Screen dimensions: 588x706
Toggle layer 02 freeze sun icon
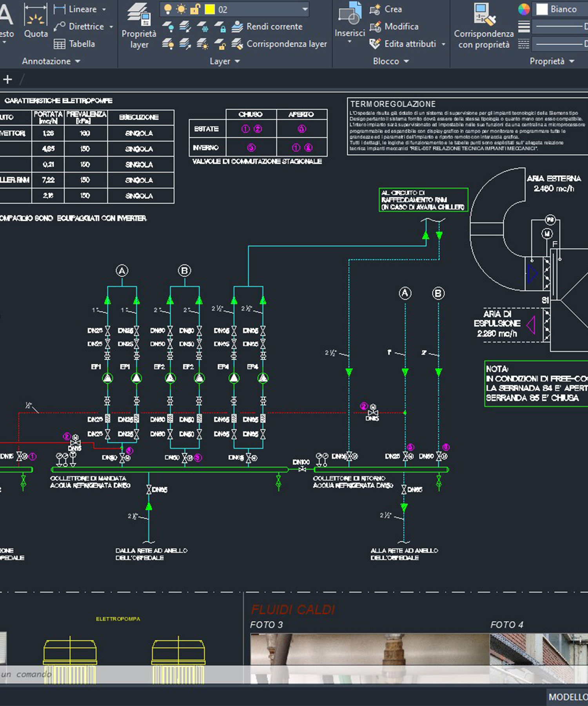click(x=181, y=9)
